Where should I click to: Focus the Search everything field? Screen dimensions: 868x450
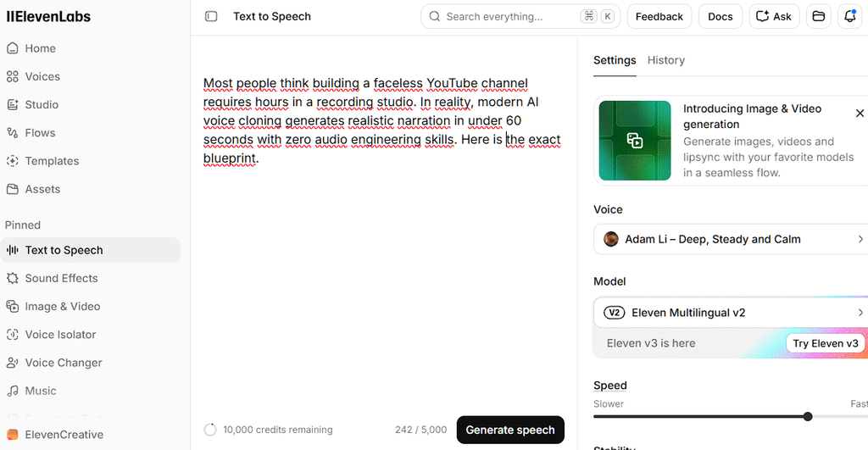[520, 17]
